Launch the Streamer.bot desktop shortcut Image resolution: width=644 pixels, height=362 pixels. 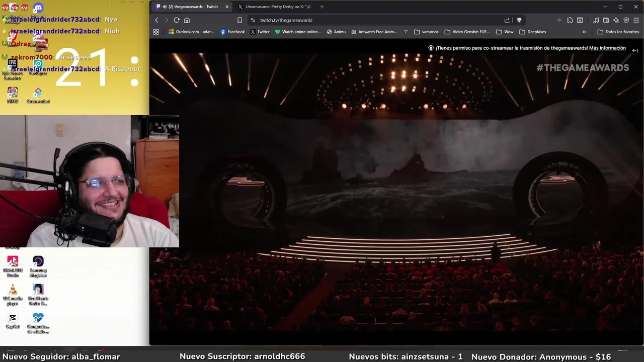coord(38,95)
